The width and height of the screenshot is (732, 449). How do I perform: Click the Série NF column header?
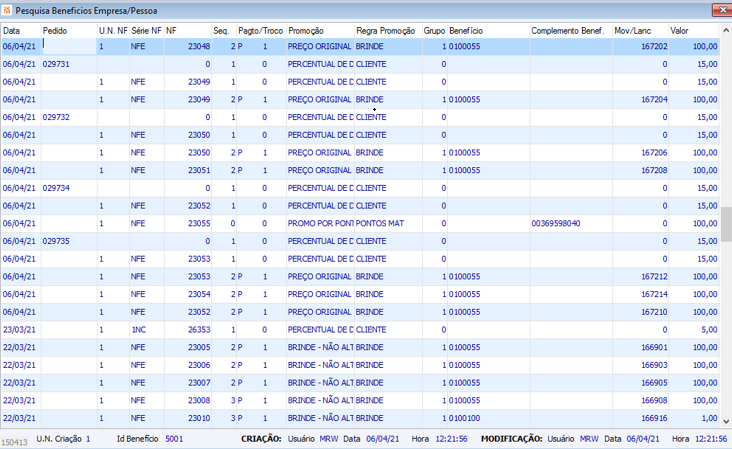pos(147,31)
